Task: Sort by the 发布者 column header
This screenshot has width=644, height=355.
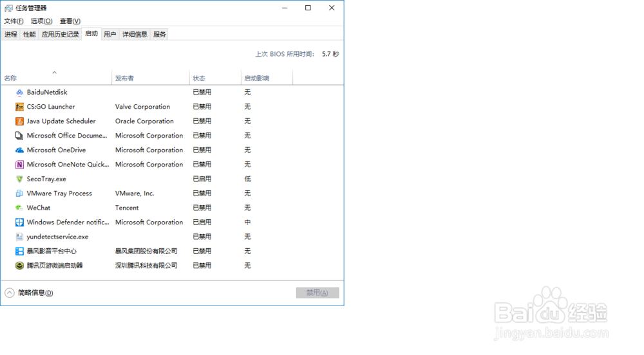Action: (x=150, y=78)
